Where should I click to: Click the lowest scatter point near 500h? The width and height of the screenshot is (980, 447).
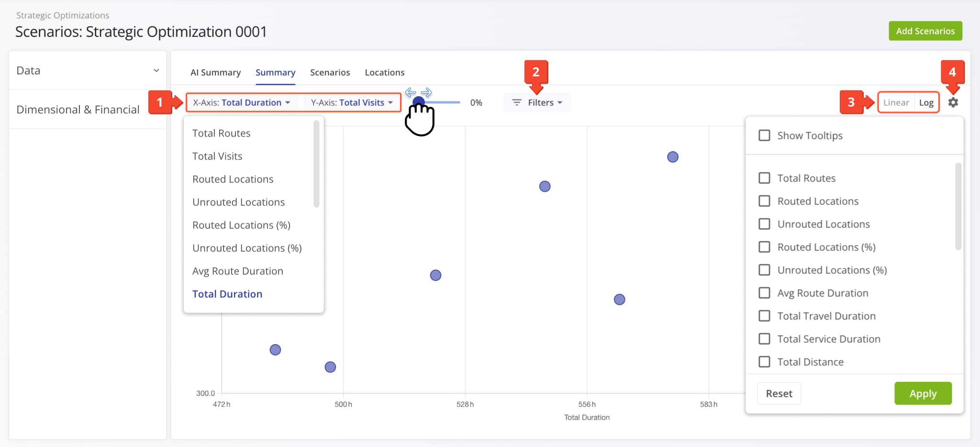point(330,367)
